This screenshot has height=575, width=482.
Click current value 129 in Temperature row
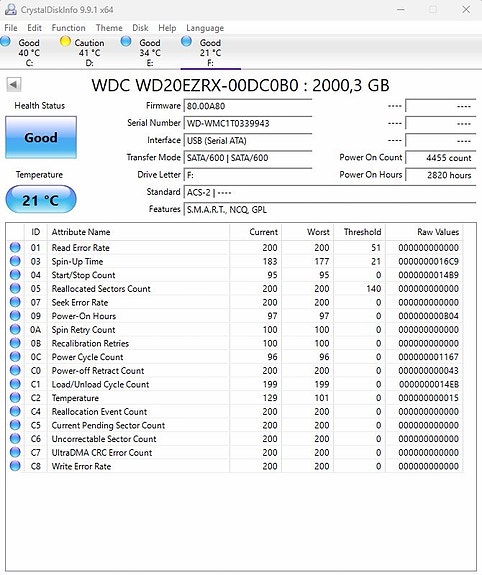[270, 398]
